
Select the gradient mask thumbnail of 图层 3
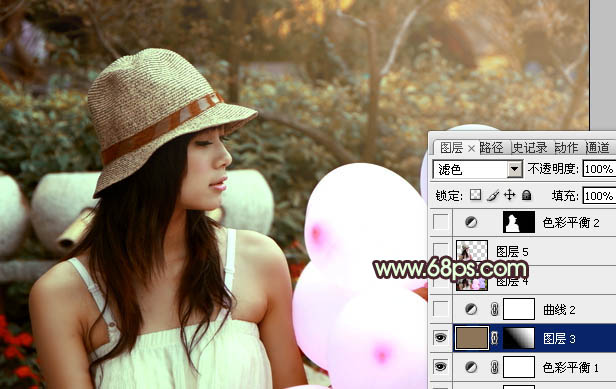click(x=519, y=338)
